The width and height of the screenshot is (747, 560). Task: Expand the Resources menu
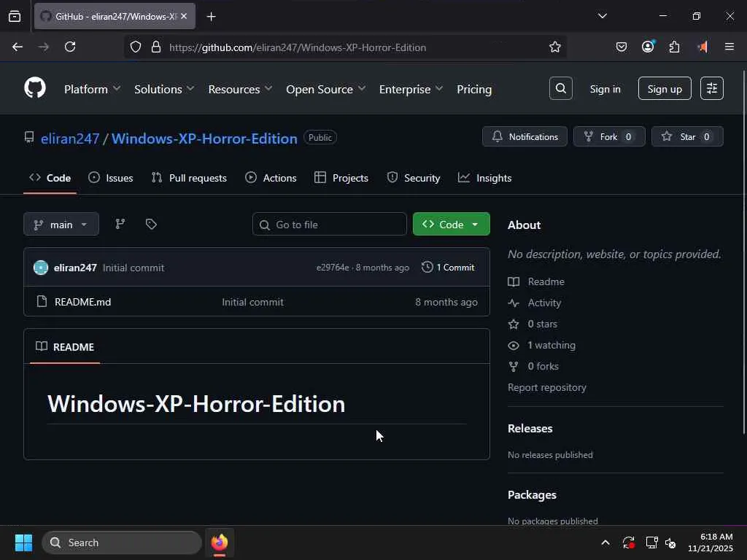click(240, 89)
